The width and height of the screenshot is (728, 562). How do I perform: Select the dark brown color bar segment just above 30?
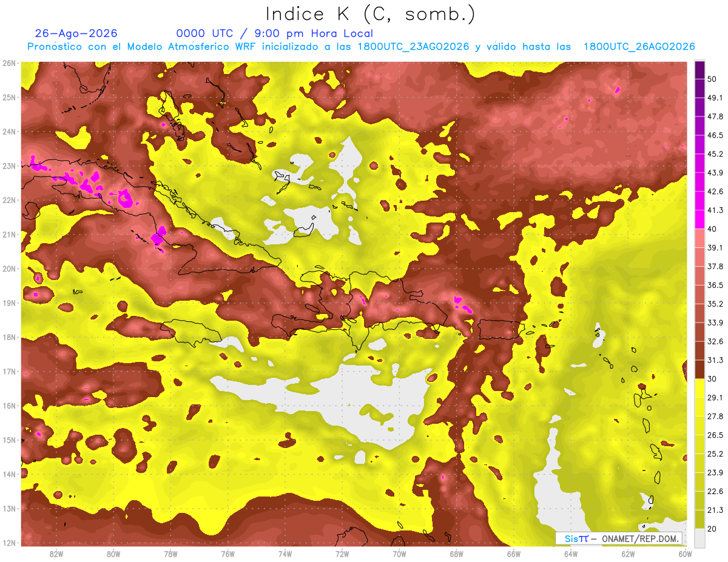699,369
